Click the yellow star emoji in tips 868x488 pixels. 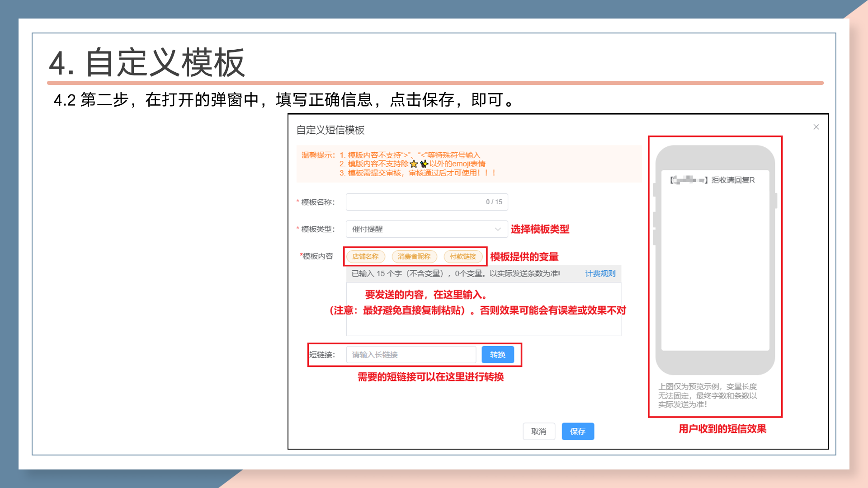tap(414, 164)
